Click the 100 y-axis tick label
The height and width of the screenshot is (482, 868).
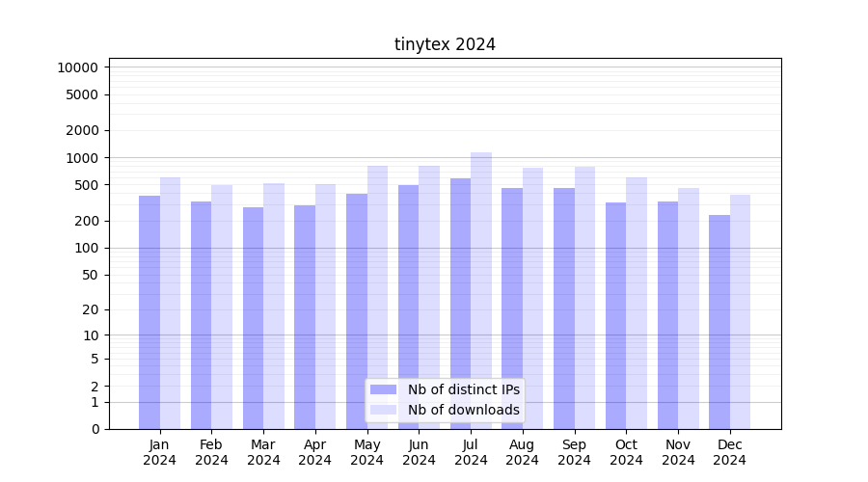point(85,248)
